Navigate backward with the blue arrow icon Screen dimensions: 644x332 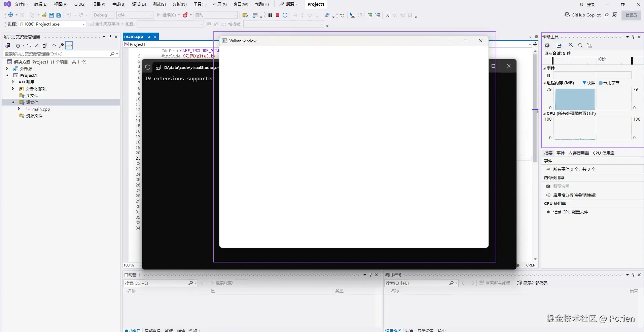point(11,15)
